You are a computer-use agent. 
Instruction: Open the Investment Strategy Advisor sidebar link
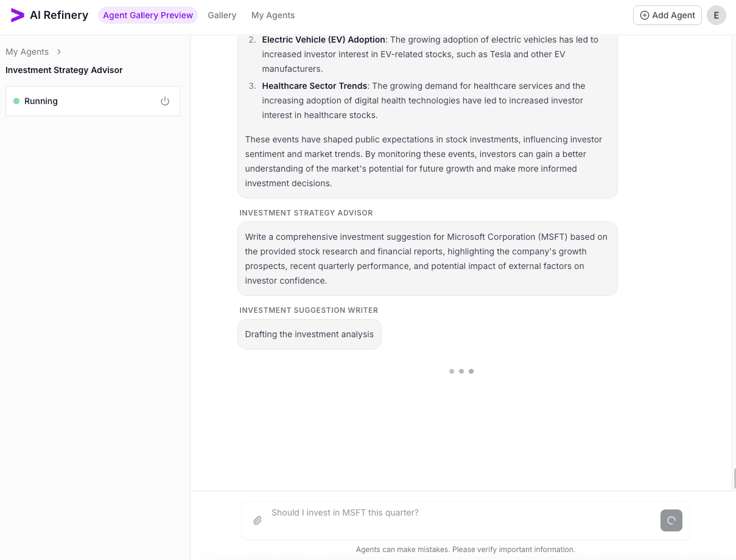64,70
